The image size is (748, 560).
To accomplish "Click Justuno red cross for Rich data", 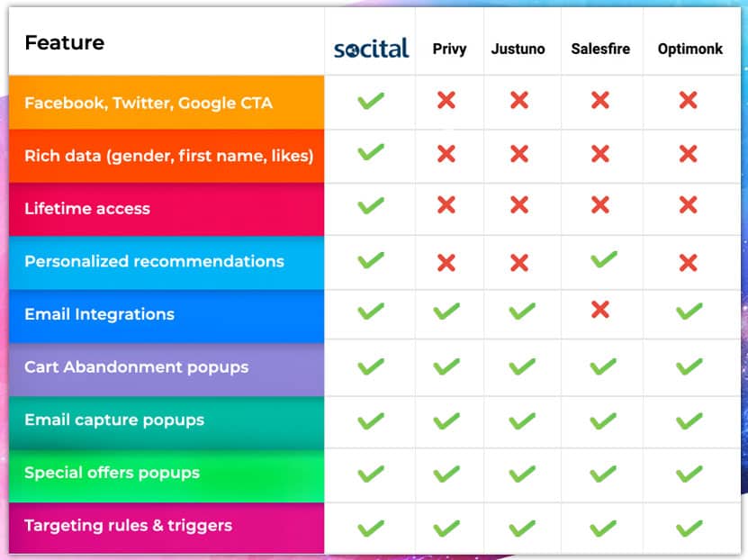I will coord(518,153).
